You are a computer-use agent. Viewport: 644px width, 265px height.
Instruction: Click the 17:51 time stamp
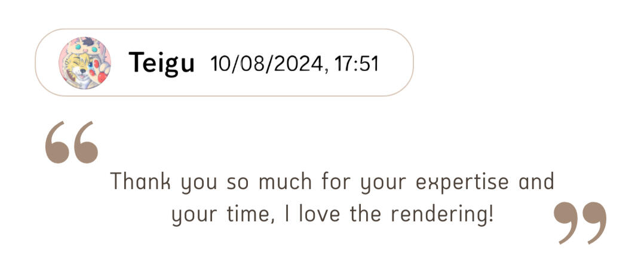coord(357,63)
